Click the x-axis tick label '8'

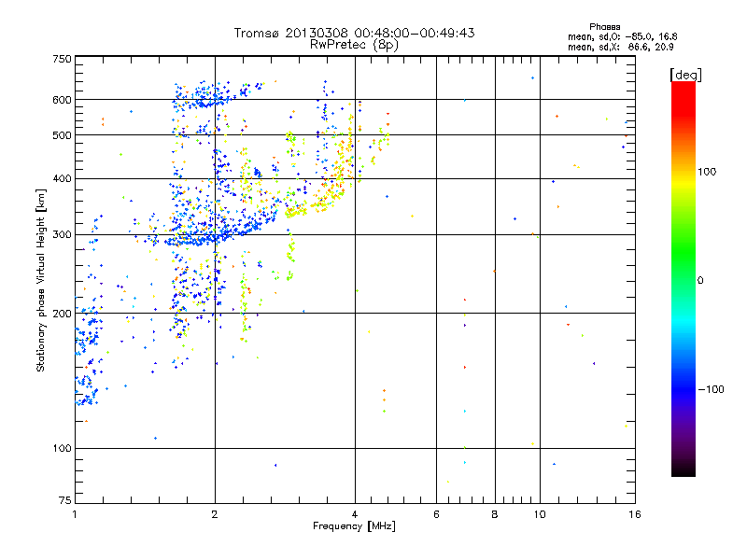click(x=495, y=514)
